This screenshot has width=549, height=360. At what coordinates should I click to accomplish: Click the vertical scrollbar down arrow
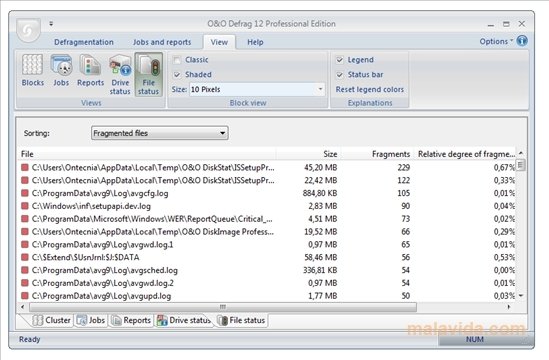(x=521, y=296)
